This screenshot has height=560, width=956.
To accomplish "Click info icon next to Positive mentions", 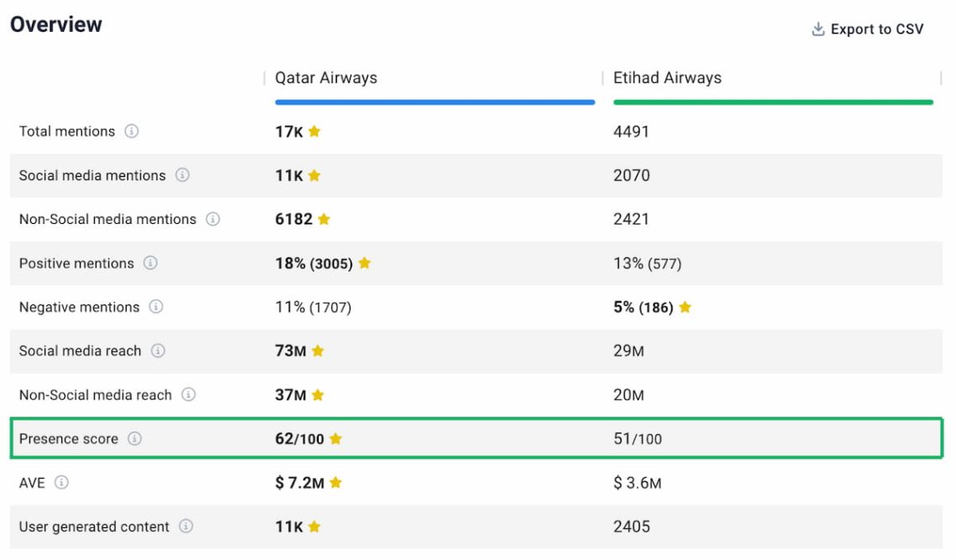I will coord(150,263).
